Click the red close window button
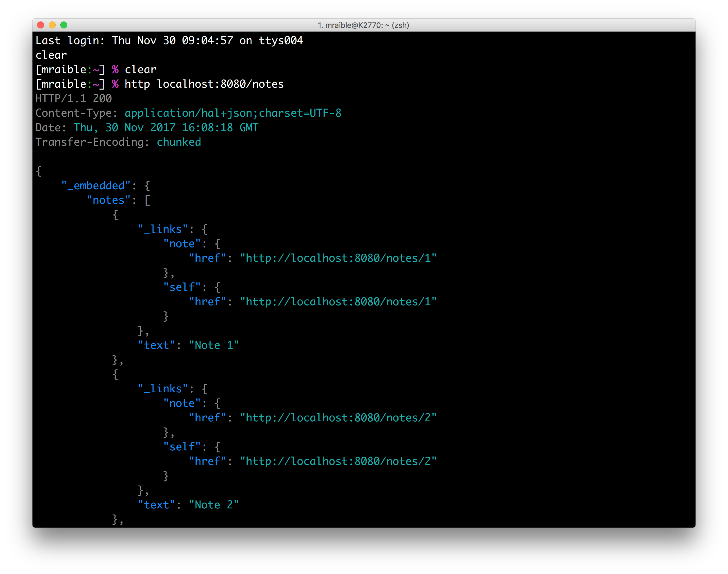 41,25
